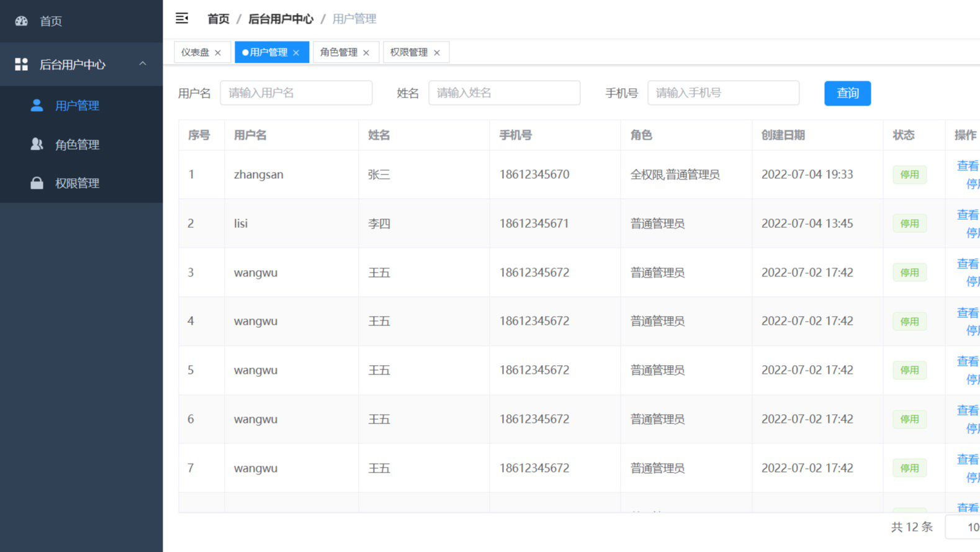The width and height of the screenshot is (980, 552).
Task: Select the 权限管理 lock icon in sidebar
Action: coord(37,183)
